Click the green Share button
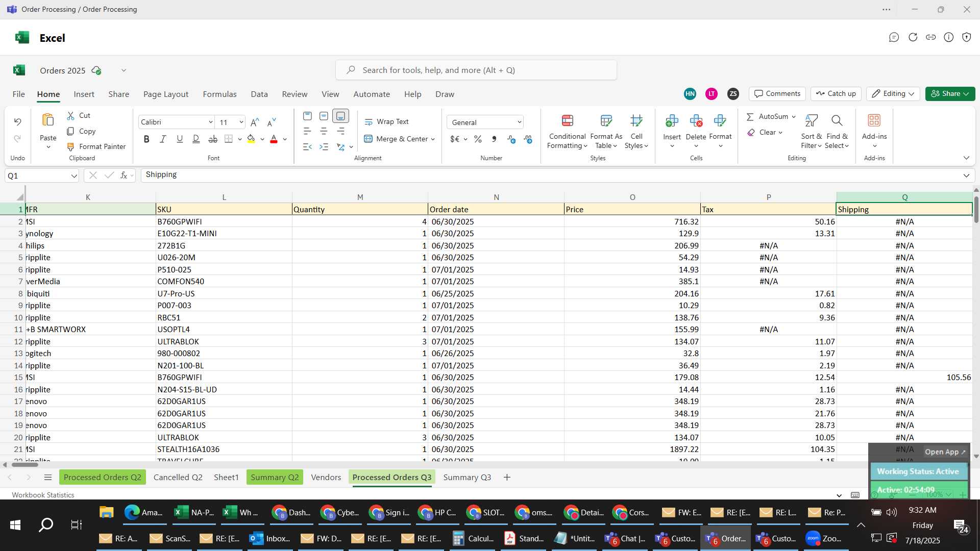This screenshot has height=551, width=980. (x=950, y=94)
